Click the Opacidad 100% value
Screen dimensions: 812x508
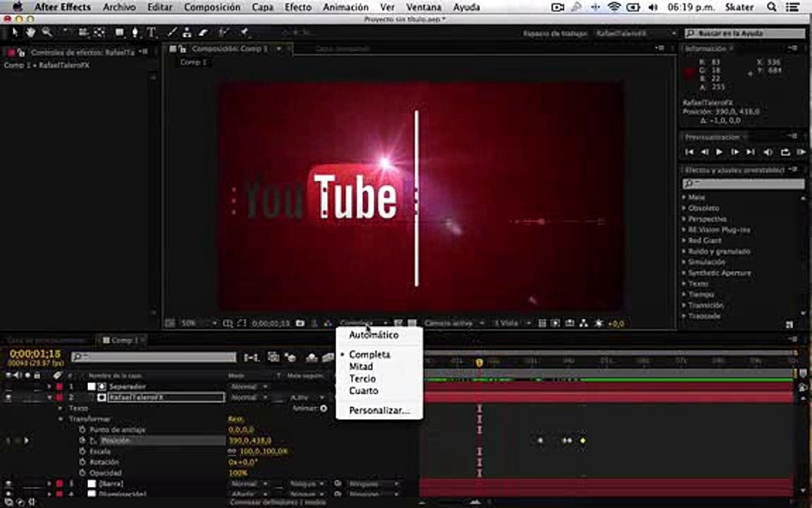pos(238,473)
